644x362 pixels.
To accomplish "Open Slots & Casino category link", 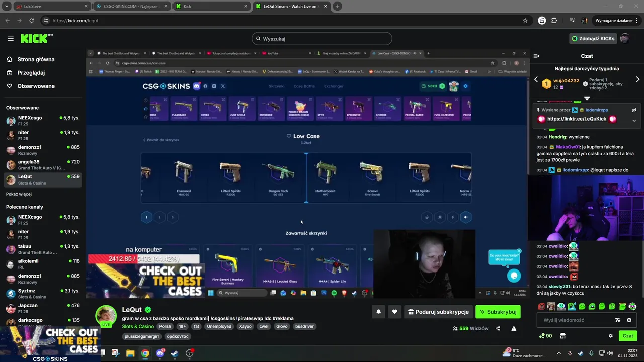I will pos(138,326).
